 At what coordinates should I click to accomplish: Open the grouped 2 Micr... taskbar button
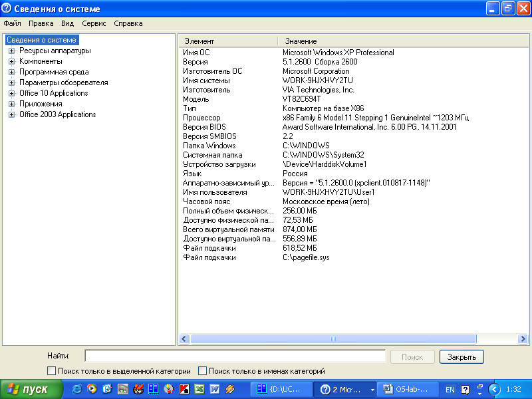344,389
